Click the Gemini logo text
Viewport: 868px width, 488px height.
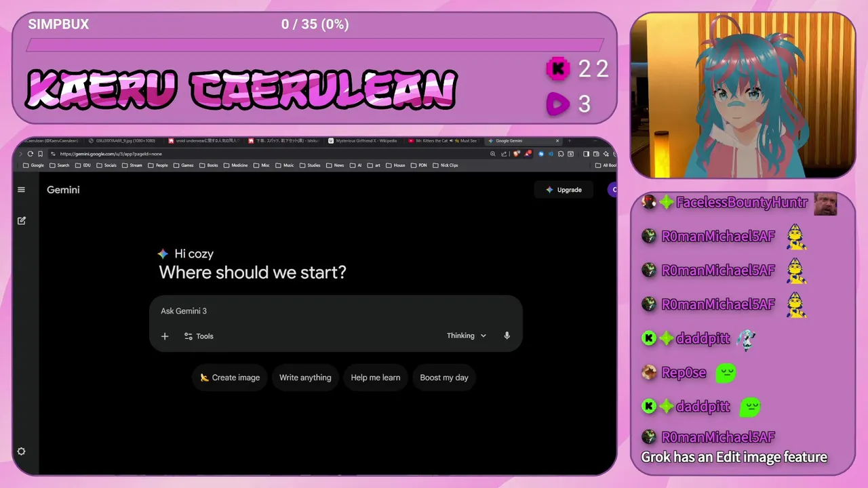click(63, 190)
